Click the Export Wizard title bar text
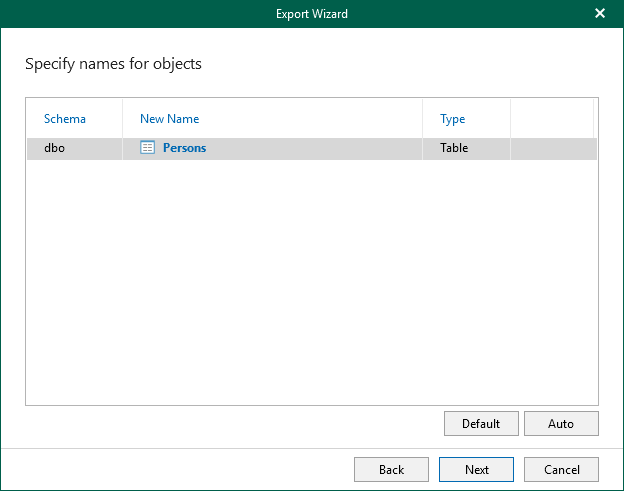Image resolution: width=624 pixels, height=491 pixels. pyautogui.click(x=312, y=13)
